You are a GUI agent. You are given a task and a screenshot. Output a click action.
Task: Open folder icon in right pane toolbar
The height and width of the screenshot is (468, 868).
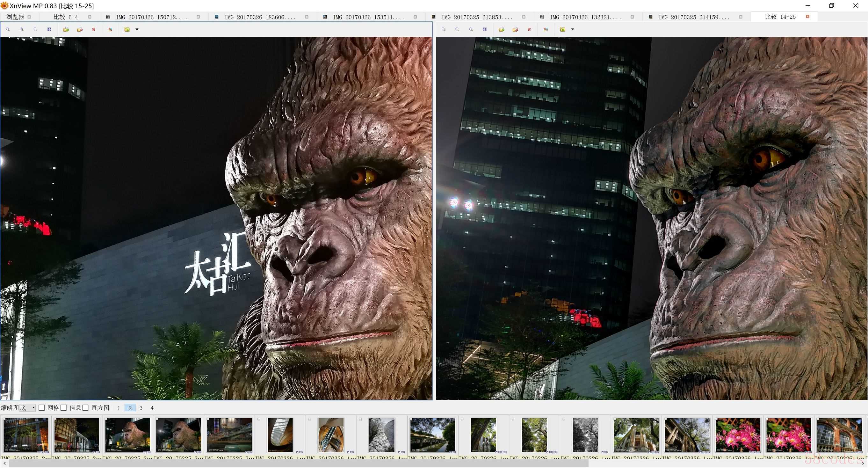click(x=563, y=30)
